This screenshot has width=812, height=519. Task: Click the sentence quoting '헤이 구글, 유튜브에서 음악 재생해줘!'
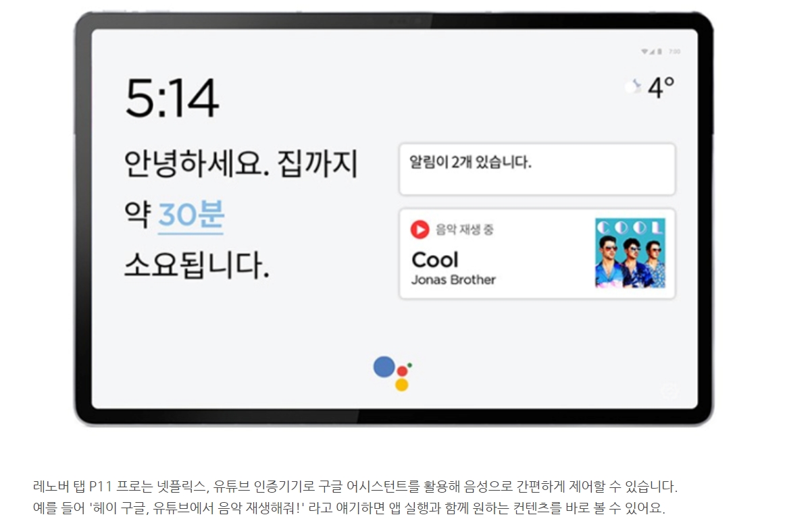tap(349, 508)
